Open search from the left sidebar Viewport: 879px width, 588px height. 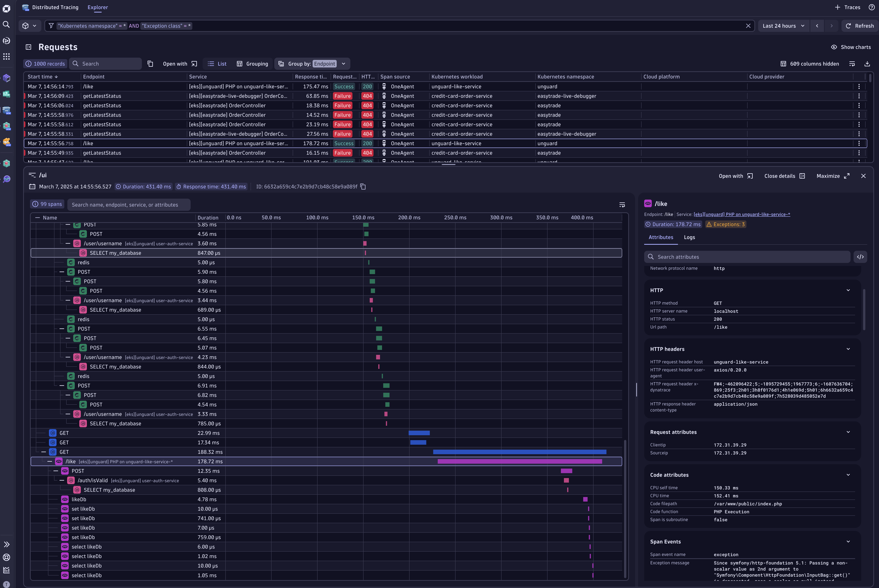pyautogui.click(x=6, y=25)
